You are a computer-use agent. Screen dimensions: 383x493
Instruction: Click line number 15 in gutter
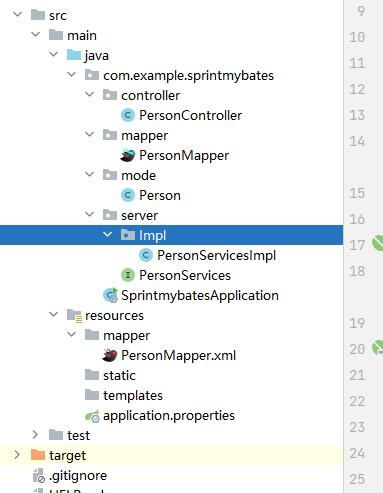(357, 193)
